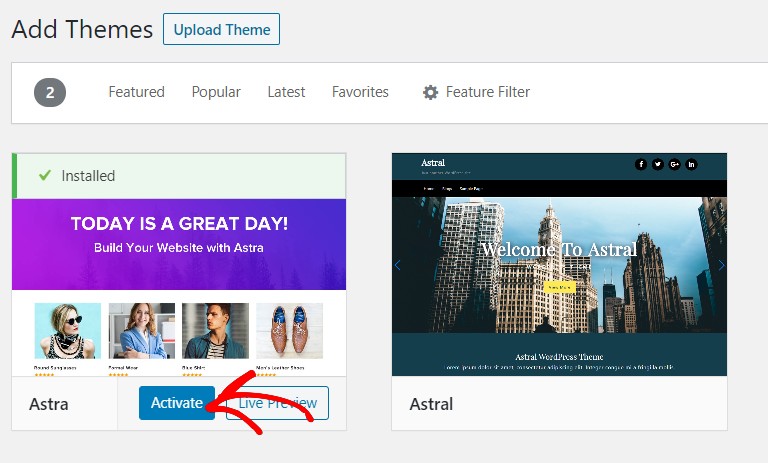Open the Favorites tab
768x463 pixels.
click(x=360, y=92)
